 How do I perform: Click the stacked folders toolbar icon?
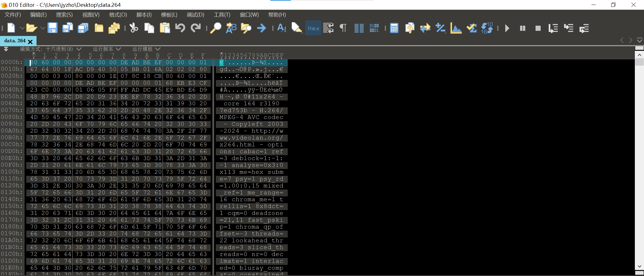pyautogui.click(x=114, y=28)
